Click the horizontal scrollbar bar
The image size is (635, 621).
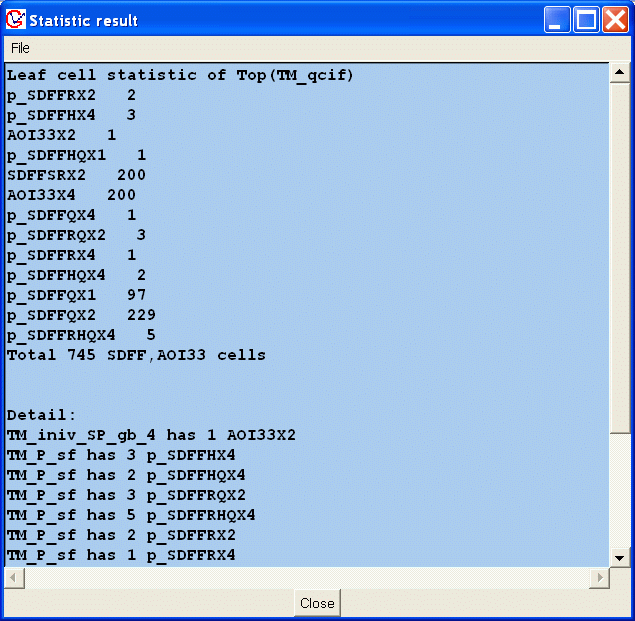tap(300, 578)
